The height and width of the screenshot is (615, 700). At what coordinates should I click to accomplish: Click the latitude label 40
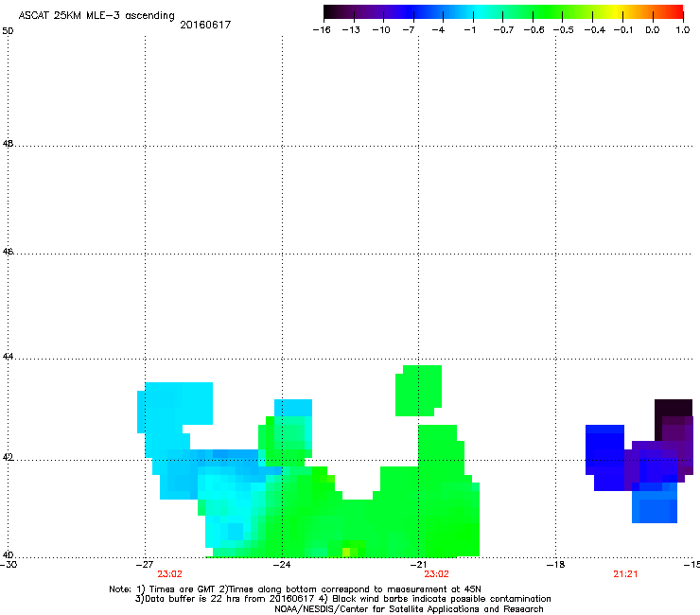tap(8, 555)
